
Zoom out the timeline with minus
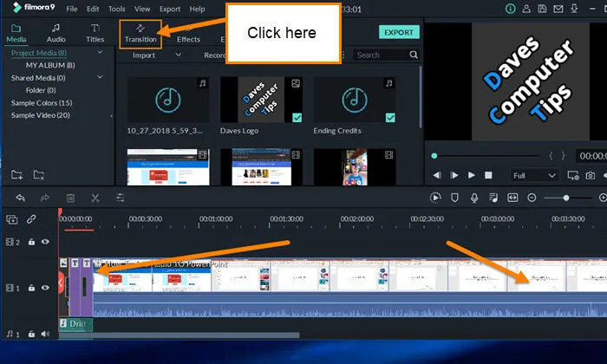pos(532,198)
